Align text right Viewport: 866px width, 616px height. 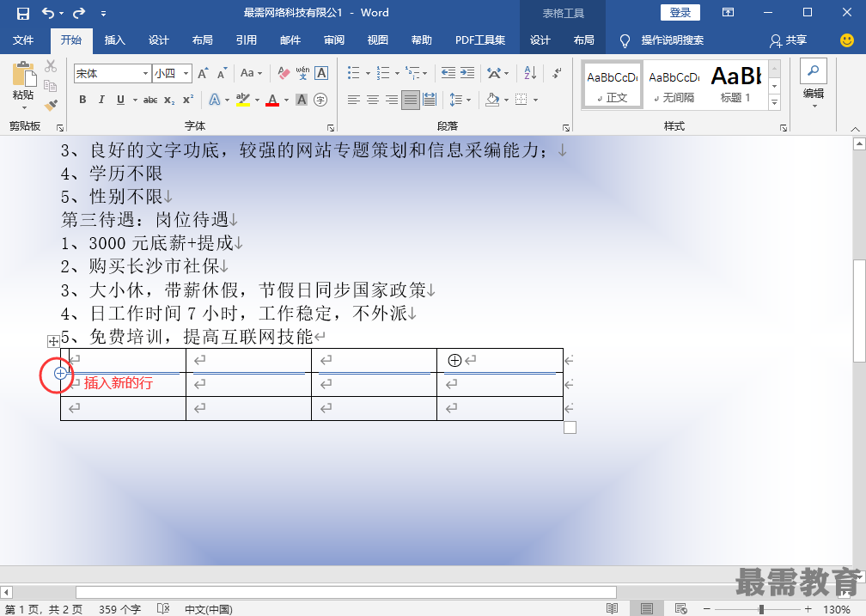[392, 100]
